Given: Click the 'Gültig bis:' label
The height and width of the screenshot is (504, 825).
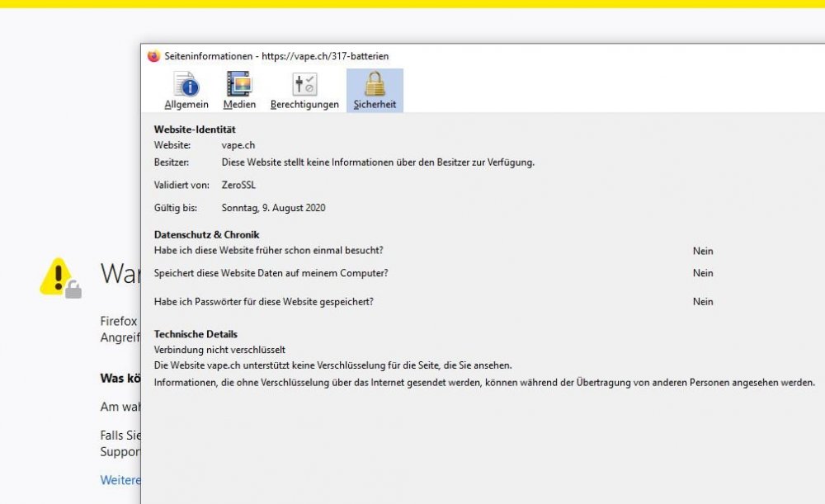Looking at the screenshot, I should point(176,208).
